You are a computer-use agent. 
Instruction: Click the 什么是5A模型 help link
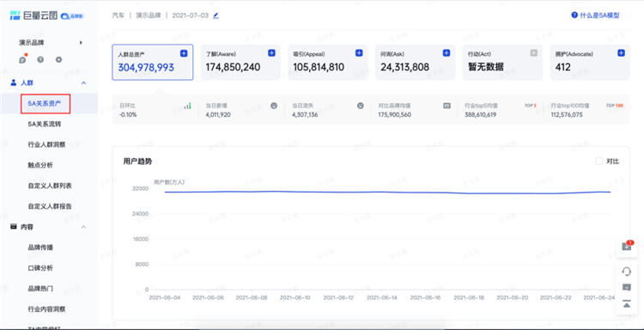point(595,15)
